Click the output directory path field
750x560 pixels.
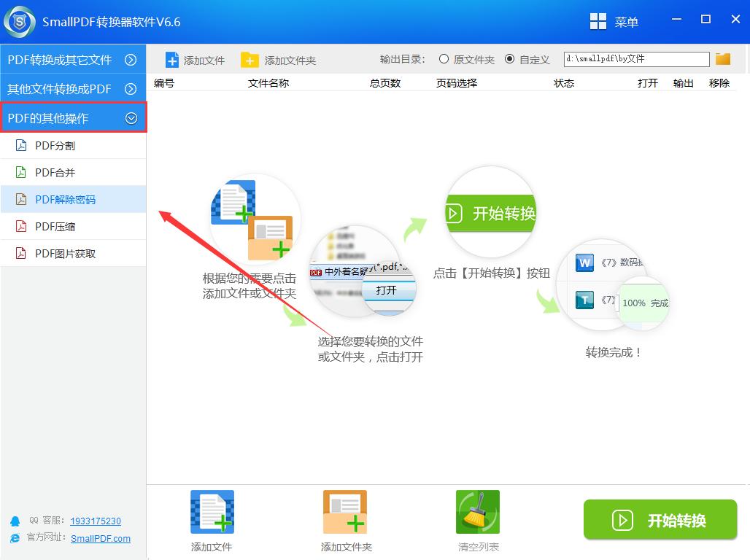(635, 59)
